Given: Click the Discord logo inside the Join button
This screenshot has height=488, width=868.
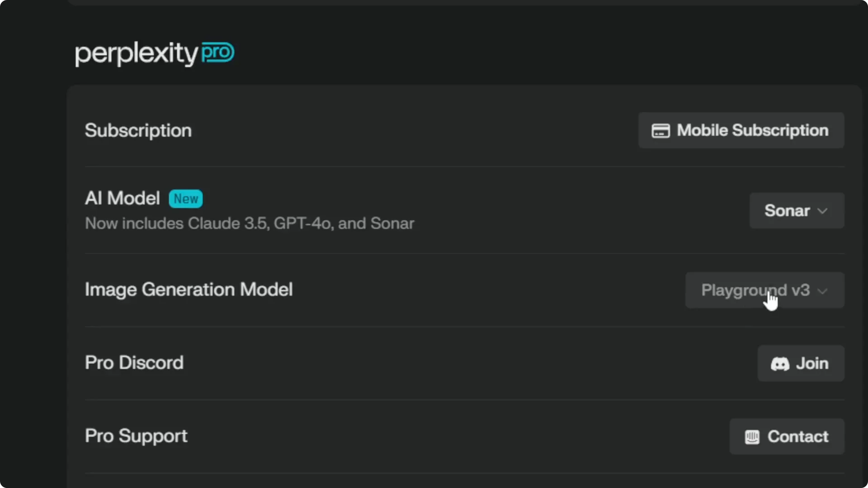Looking at the screenshot, I should [x=780, y=363].
